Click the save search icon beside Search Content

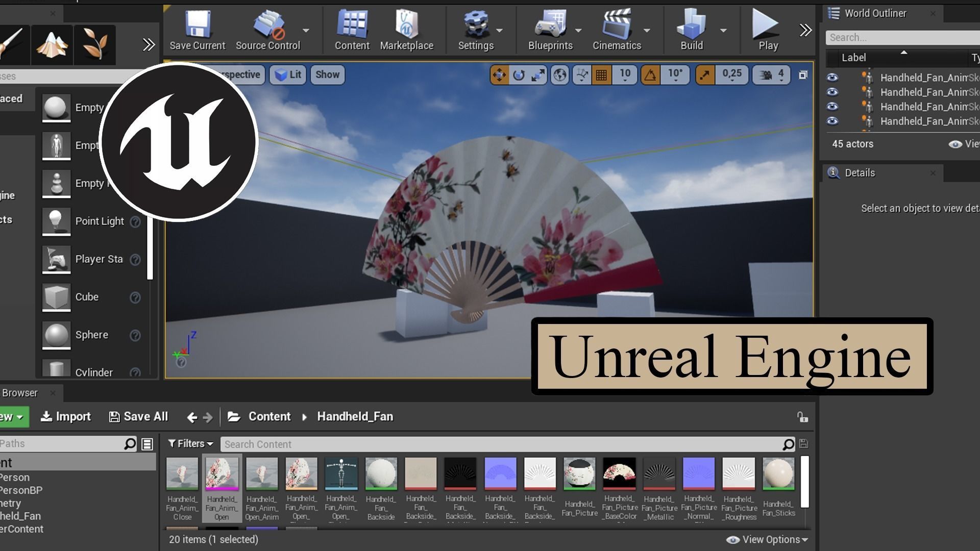[803, 444]
